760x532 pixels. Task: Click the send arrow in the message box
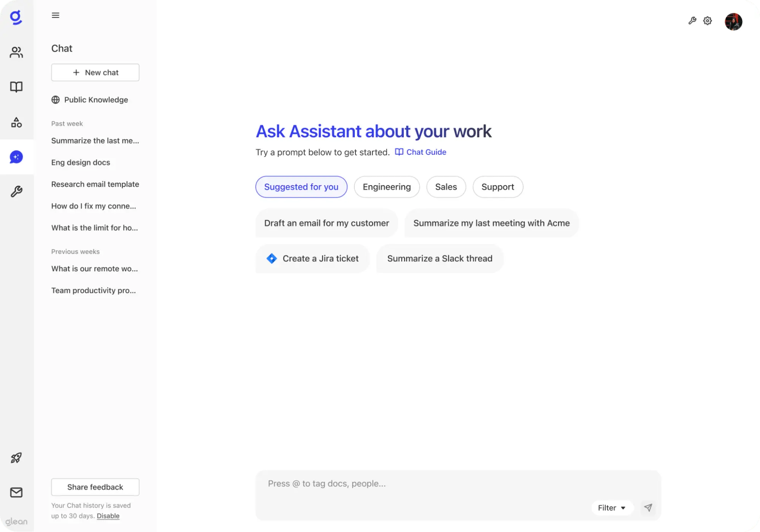(647, 507)
